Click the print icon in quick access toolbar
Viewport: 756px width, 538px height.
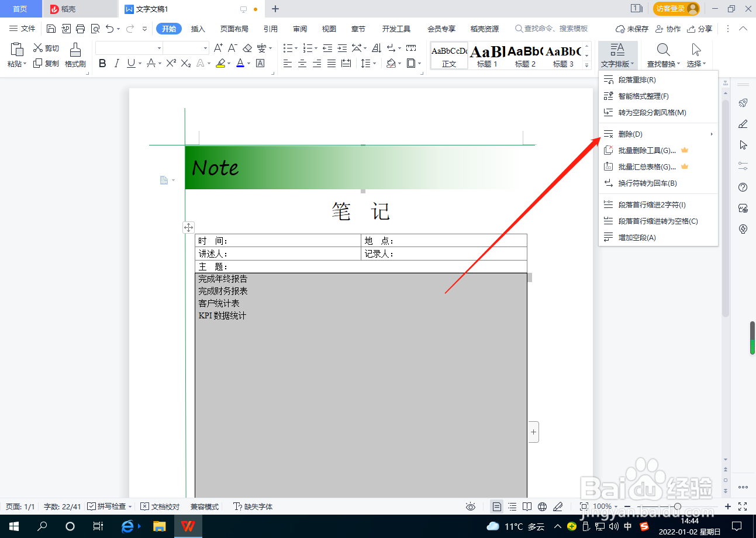79,28
